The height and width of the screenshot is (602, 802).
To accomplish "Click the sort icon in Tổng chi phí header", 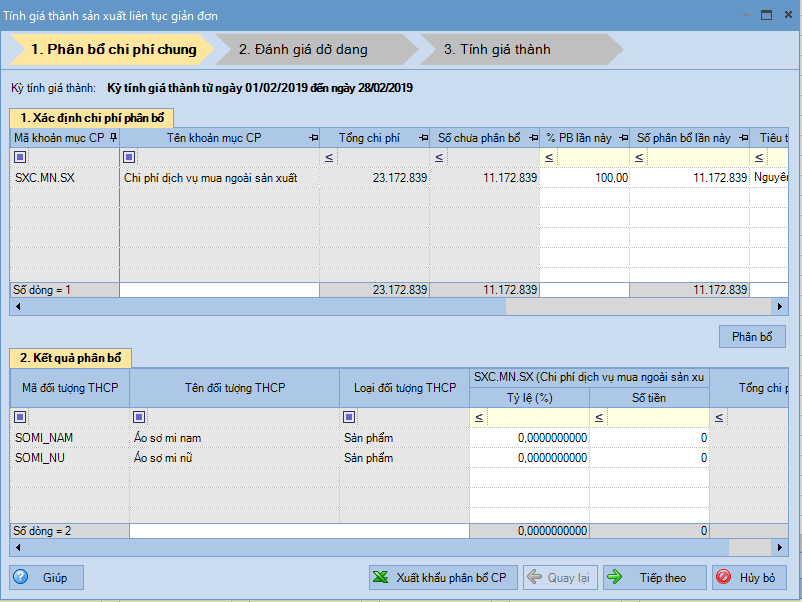I will [424, 137].
